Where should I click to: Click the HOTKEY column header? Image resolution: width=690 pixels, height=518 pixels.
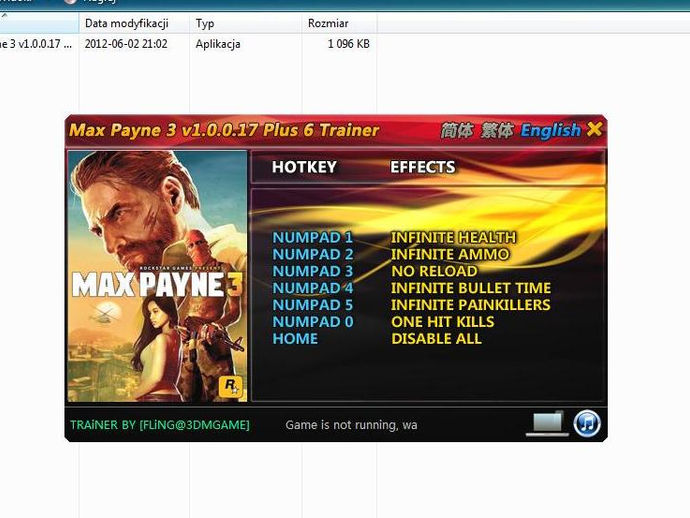304,167
